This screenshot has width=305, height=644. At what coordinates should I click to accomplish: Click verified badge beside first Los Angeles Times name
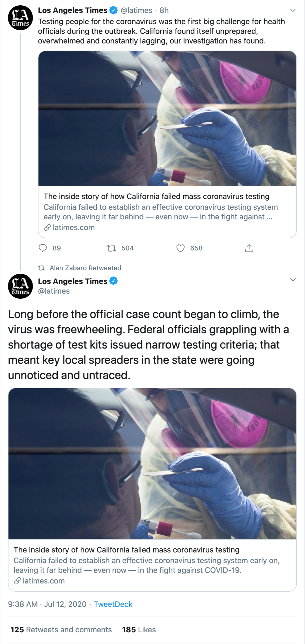(113, 10)
